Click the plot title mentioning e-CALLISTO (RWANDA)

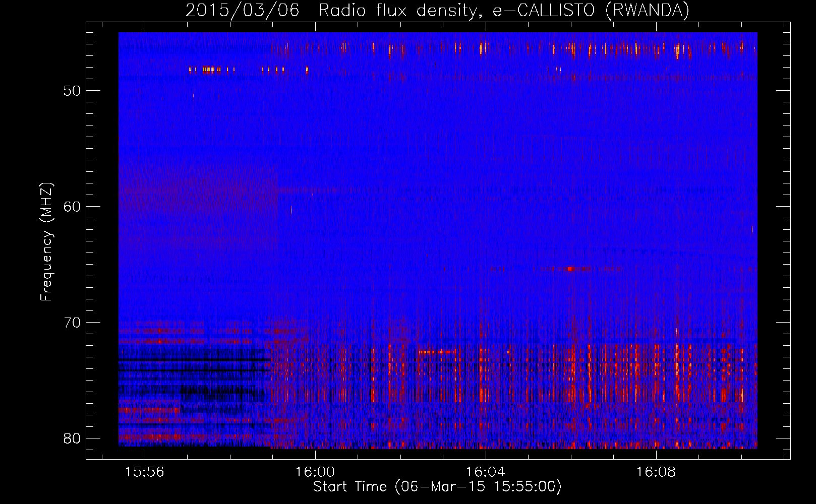437,10
